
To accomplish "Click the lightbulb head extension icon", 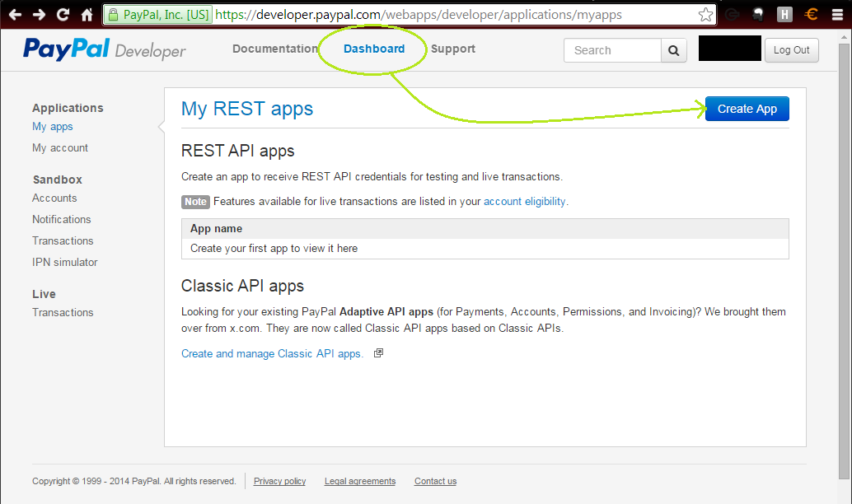I will pyautogui.click(x=758, y=15).
